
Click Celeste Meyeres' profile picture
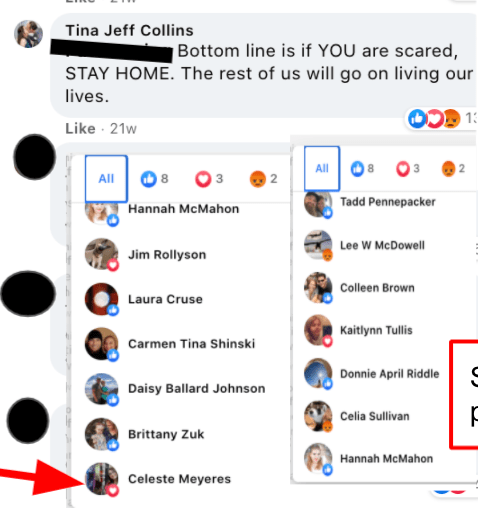point(102,479)
